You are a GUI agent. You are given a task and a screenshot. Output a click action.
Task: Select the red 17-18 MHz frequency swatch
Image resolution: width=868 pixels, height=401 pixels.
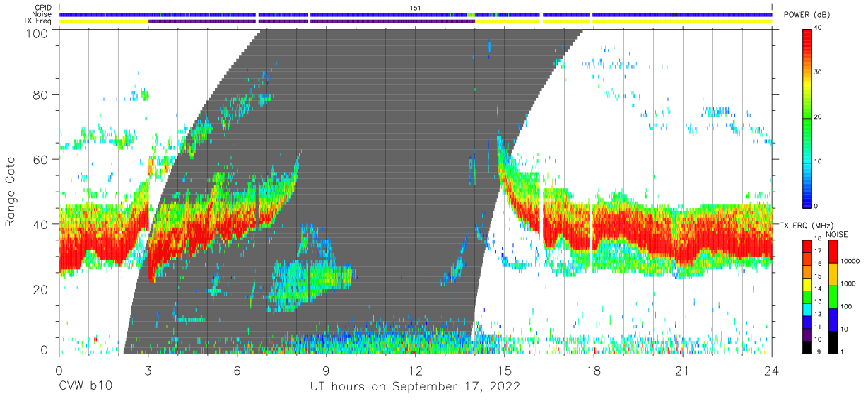coord(807,246)
